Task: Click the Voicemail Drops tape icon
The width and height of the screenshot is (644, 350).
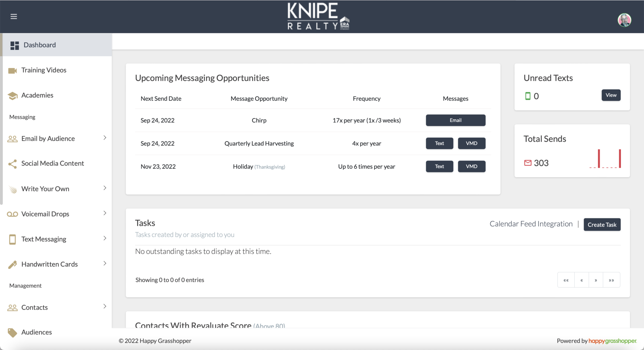Action: click(x=12, y=214)
